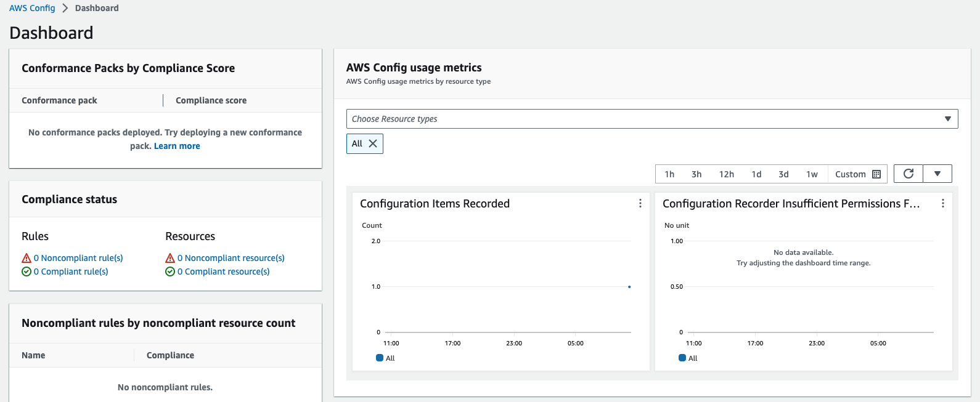Set time range to 1d

click(x=756, y=174)
